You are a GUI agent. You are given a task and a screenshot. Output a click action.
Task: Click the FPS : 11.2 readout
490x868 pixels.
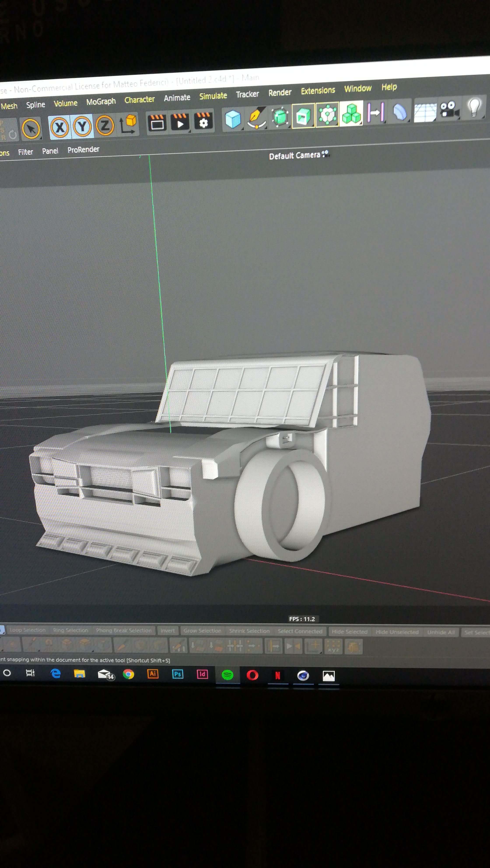(302, 619)
